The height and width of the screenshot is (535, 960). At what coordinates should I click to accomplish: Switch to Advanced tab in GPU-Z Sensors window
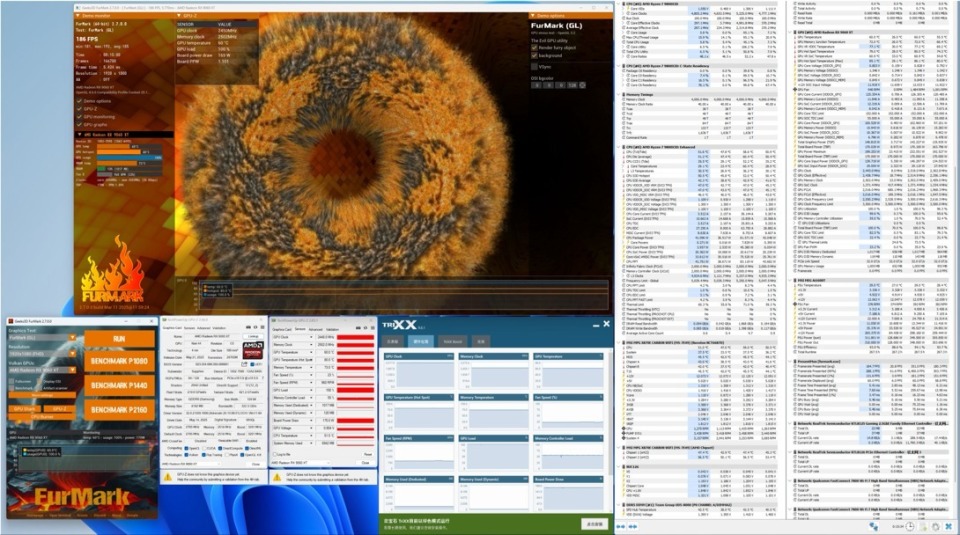pyautogui.click(x=315, y=329)
